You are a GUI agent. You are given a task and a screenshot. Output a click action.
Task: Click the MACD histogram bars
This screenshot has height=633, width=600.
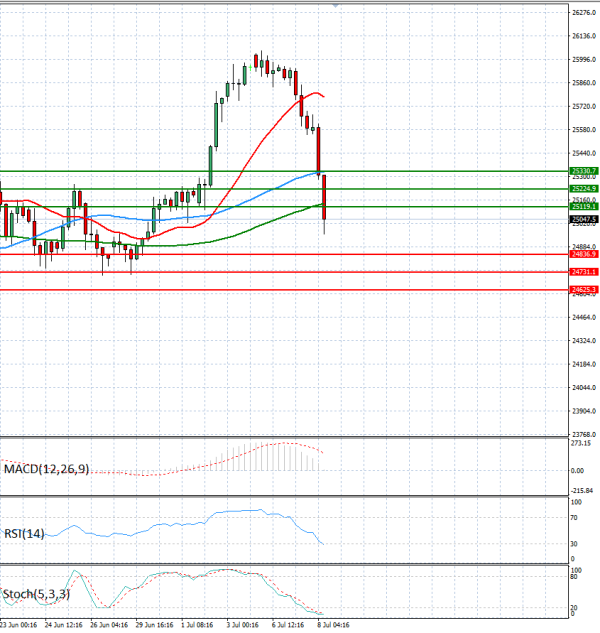pos(266,457)
